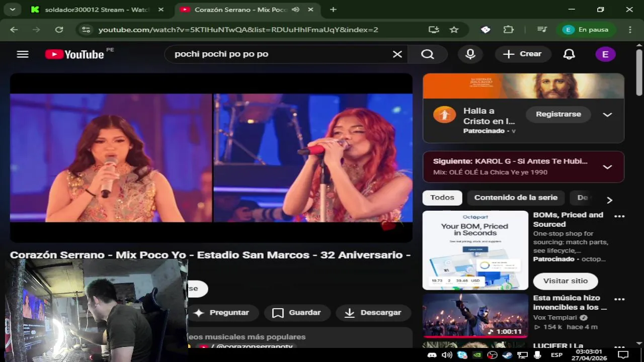
Task: Expand the Halla a Cristo ad chevron
Action: pyautogui.click(x=607, y=115)
